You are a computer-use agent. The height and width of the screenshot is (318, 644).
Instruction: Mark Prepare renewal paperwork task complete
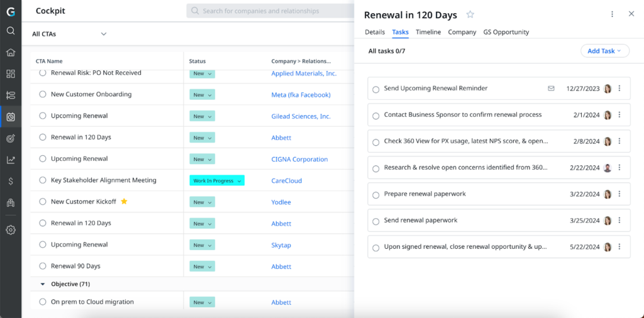click(x=375, y=195)
